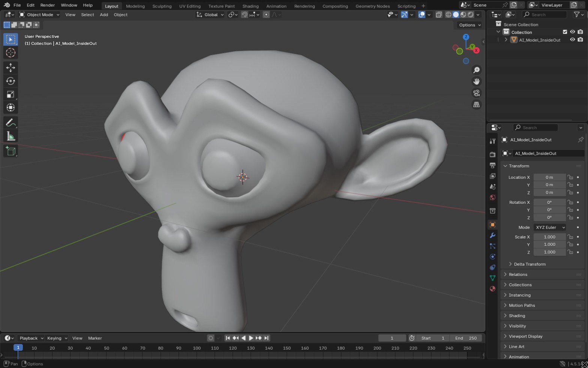
Task: Toggle proportional editing in header
Action: [266, 15]
